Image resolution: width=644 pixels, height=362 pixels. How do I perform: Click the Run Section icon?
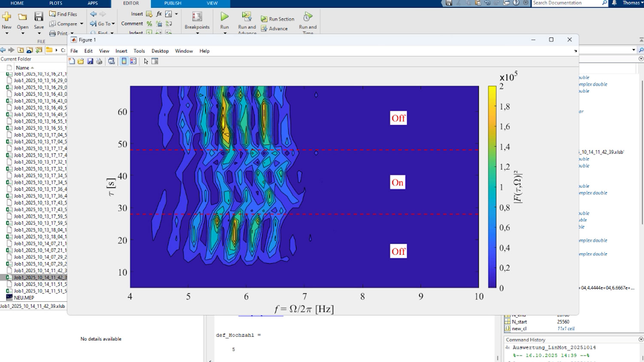point(264,19)
